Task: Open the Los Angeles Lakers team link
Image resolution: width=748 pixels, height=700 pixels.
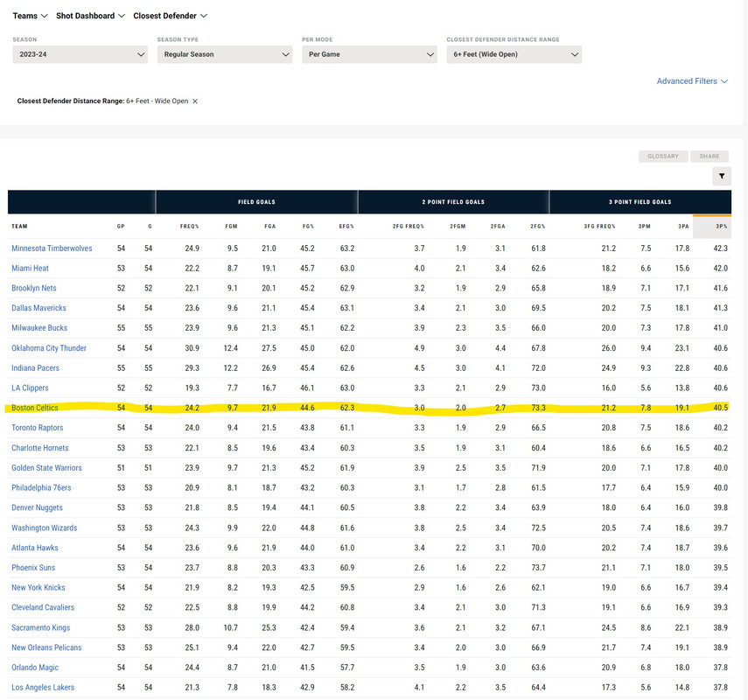Action: [x=43, y=688]
